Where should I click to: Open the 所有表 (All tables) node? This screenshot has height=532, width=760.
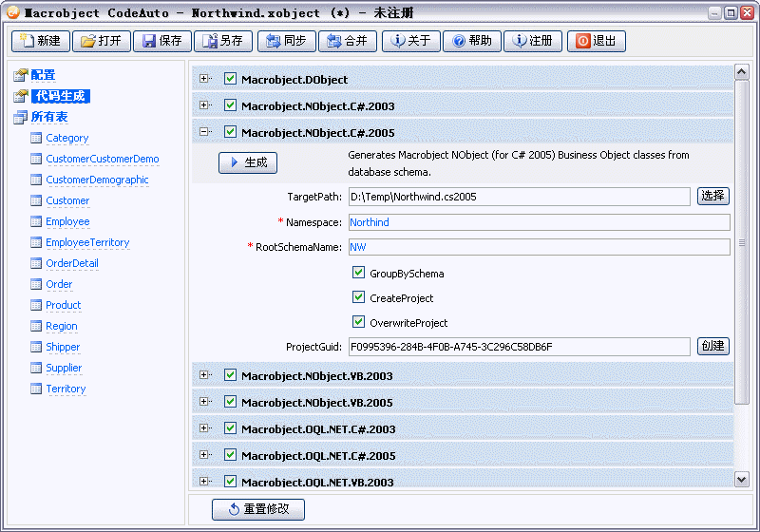point(49,117)
